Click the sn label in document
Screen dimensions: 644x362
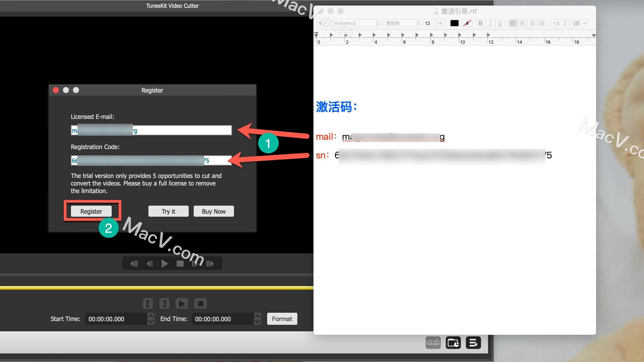[x=322, y=155]
